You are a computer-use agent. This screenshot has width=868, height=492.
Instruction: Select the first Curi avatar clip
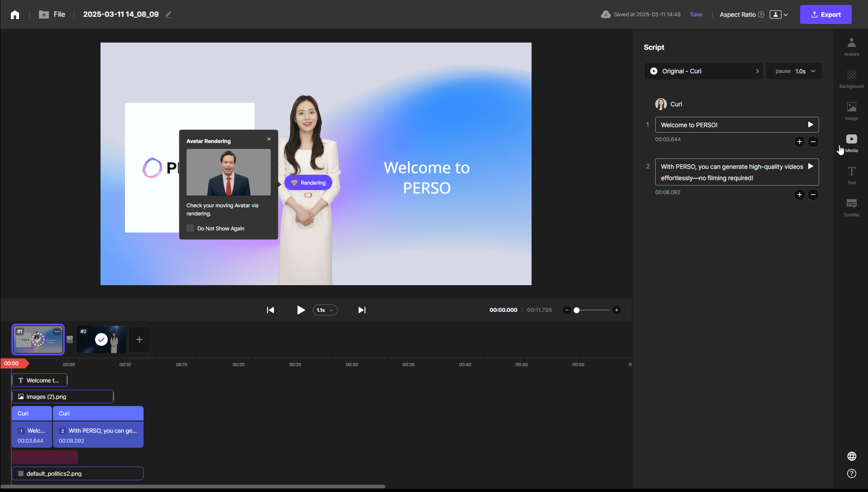coord(32,413)
